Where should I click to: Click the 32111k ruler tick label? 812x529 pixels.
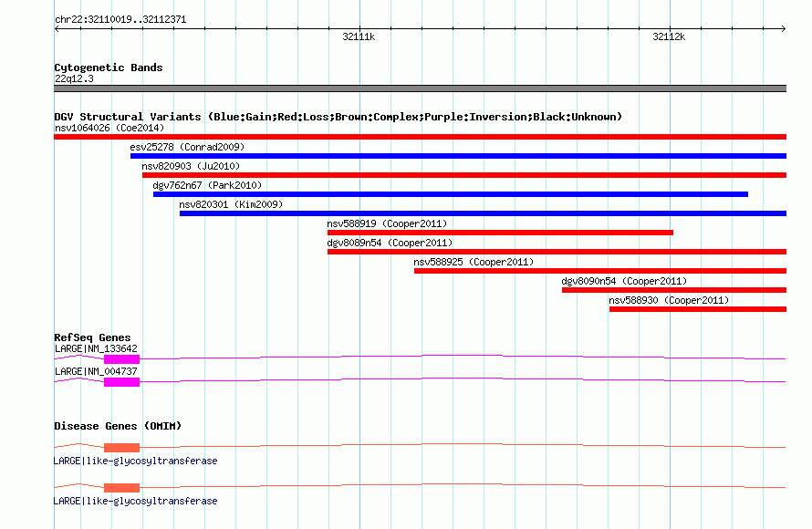(x=359, y=36)
